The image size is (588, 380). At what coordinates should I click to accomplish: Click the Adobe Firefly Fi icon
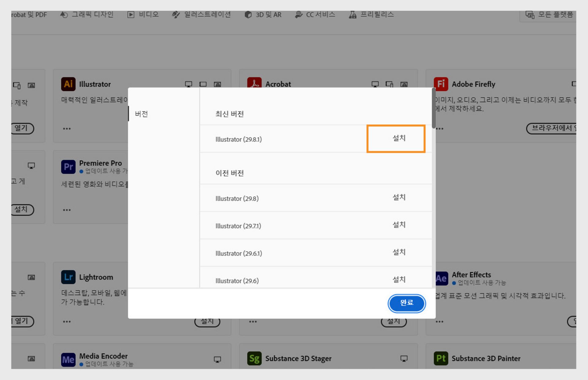pyautogui.click(x=441, y=84)
